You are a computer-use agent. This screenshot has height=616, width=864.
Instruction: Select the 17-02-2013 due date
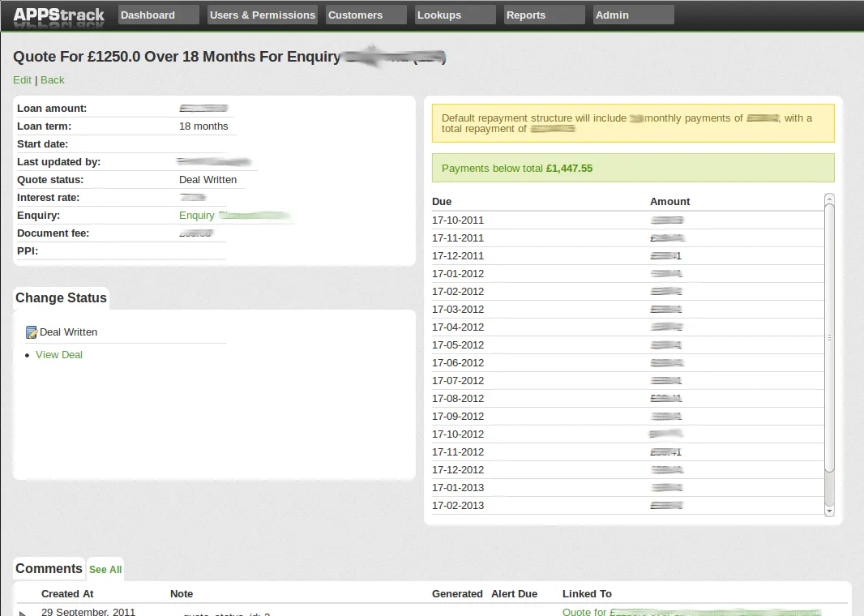[x=458, y=505]
